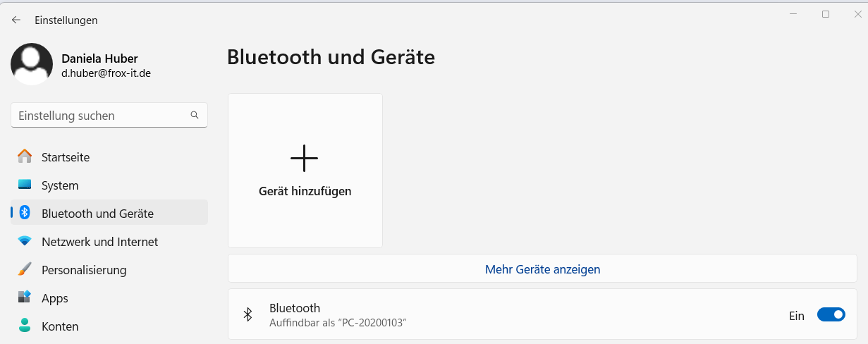The height and width of the screenshot is (344, 868).
Task: Click the System monitor icon
Action: (x=25, y=185)
